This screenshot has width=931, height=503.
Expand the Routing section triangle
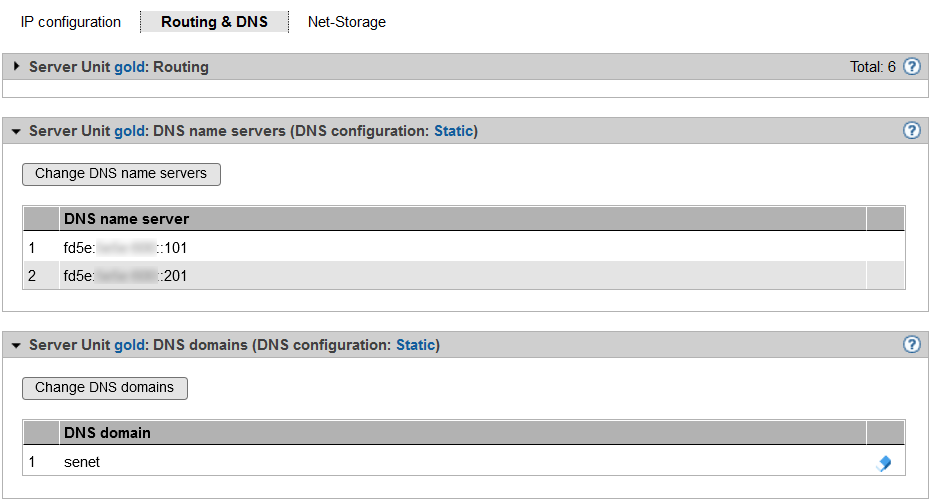17,67
